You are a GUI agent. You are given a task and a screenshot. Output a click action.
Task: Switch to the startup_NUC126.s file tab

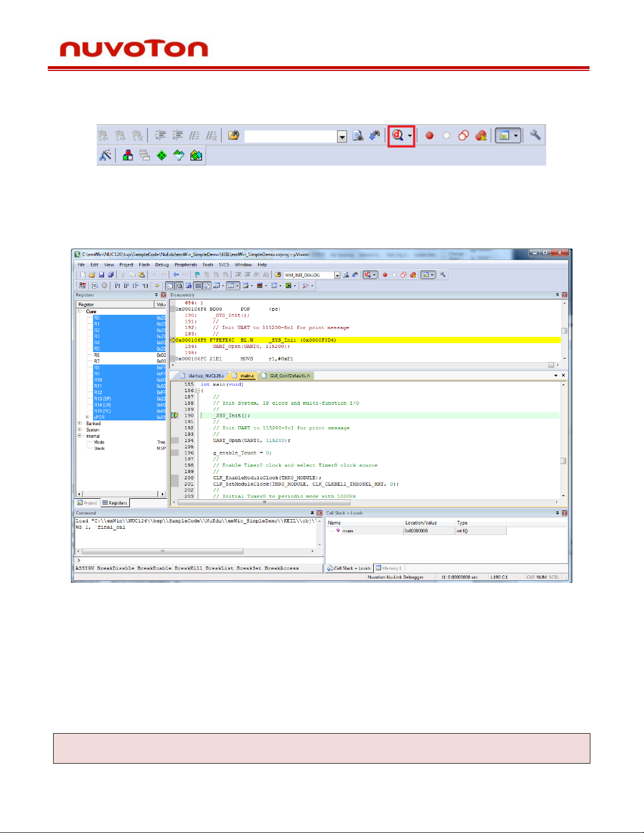click(x=203, y=376)
